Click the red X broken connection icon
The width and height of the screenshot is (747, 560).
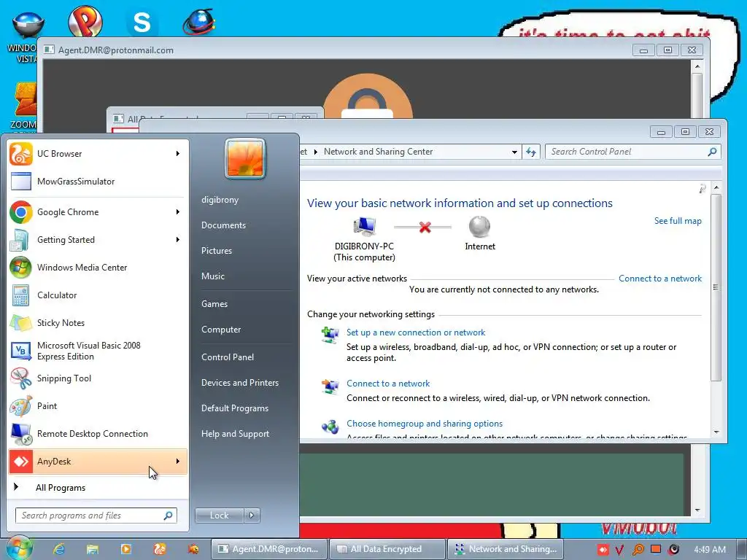click(425, 227)
